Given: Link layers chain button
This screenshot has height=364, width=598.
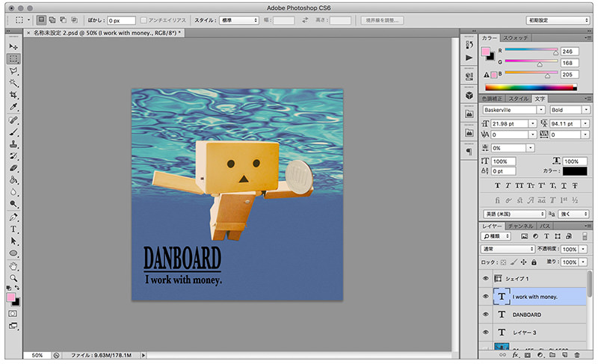Looking at the screenshot, I should pos(502,355).
